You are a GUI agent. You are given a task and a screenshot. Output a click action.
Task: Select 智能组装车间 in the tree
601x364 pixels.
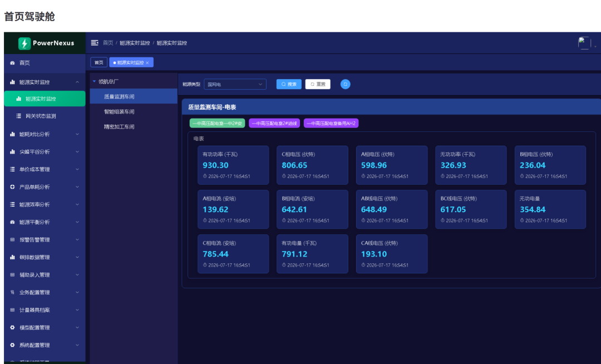(134, 111)
